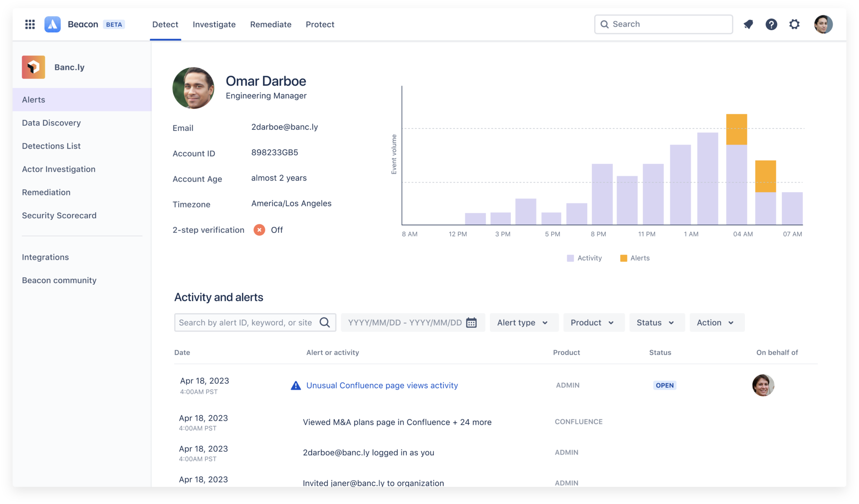Open notifications bell icon

click(x=748, y=24)
